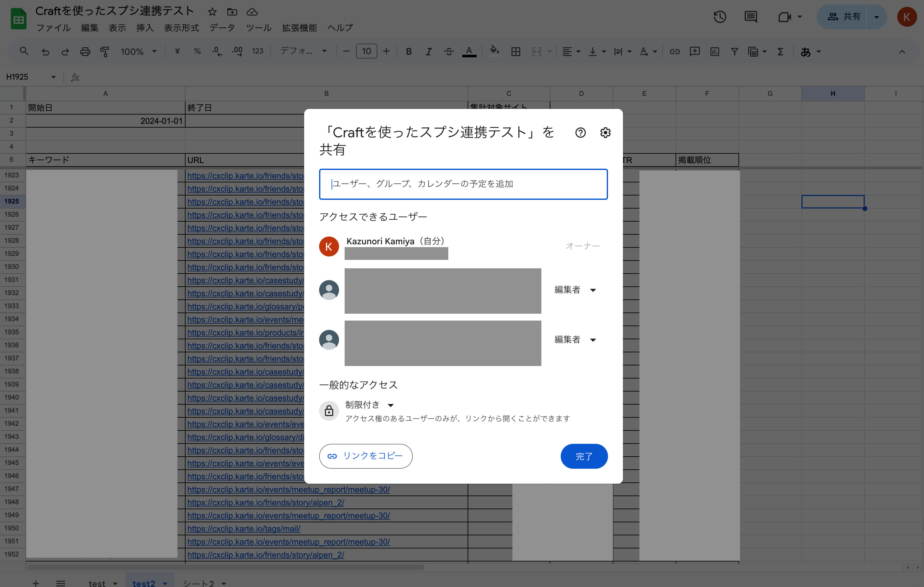Click the リンクをコピー button
The image size is (924, 587).
(366, 456)
